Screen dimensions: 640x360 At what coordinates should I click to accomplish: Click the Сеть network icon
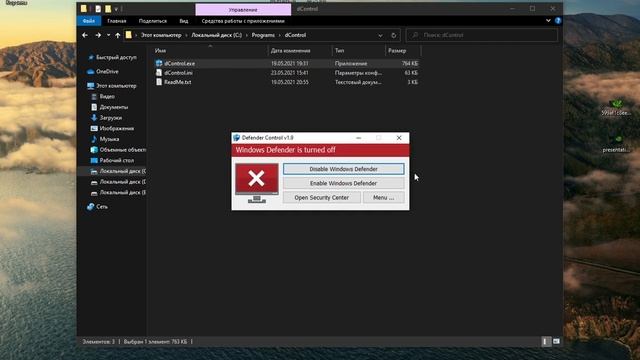91,207
